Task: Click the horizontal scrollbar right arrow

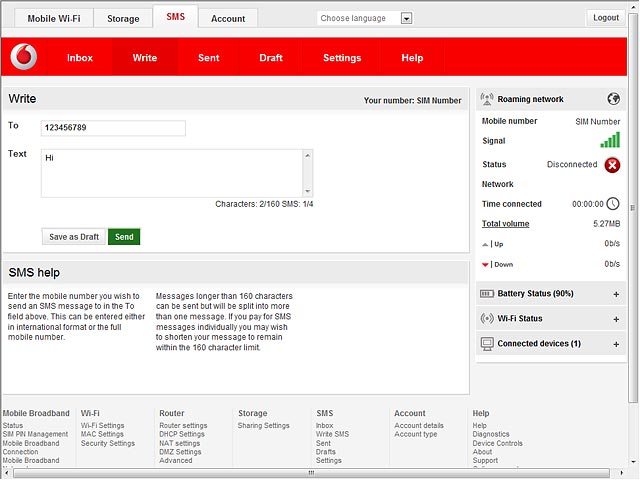Action: (x=622, y=473)
